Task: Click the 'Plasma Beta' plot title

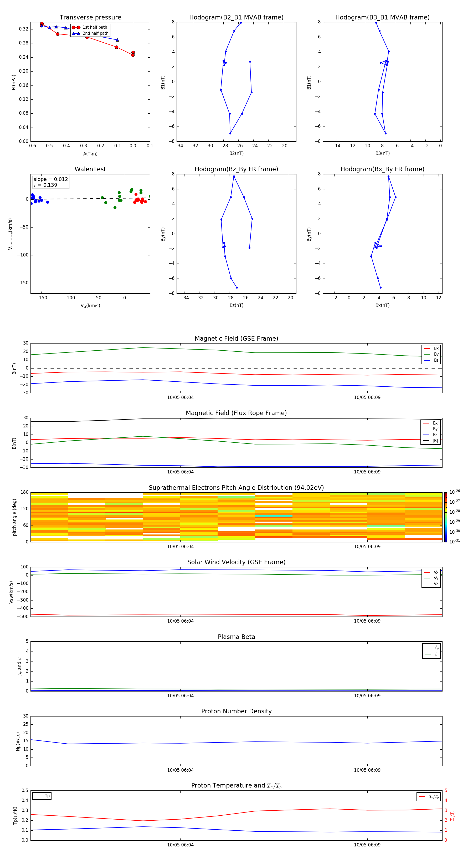Action: point(236,637)
